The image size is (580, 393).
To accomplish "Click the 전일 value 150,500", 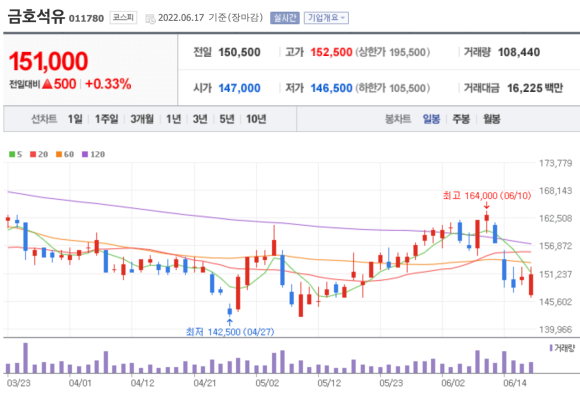I will tap(239, 52).
